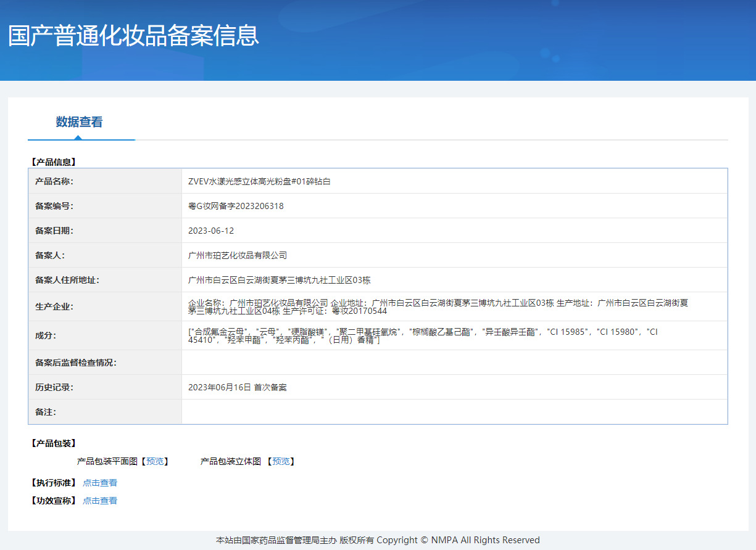The image size is (756, 550).
Task: Click the NMPA copyright footer text
Action: [378, 540]
